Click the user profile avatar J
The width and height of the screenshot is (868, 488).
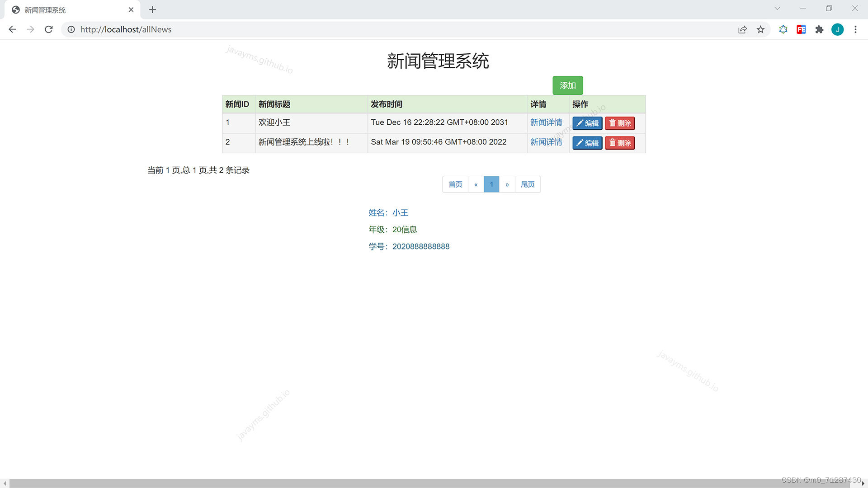click(837, 29)
